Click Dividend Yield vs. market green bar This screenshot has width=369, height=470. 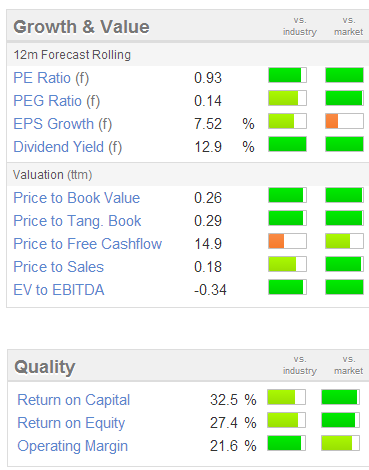click(344, 144)
